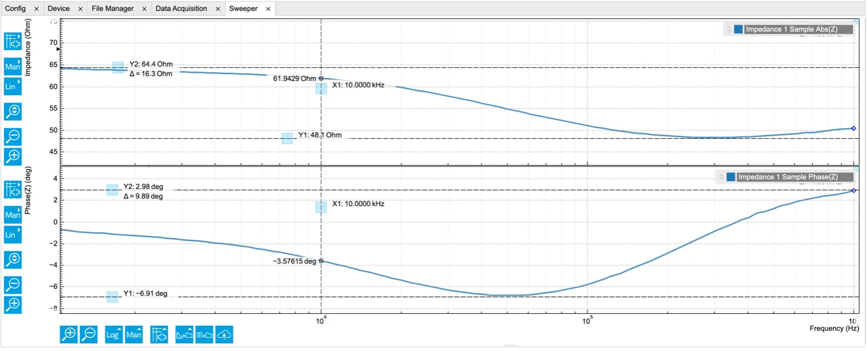
Task: Zoom out vertically on the Impedance plot
Action: pyautogui.click(x=13, y=136)
